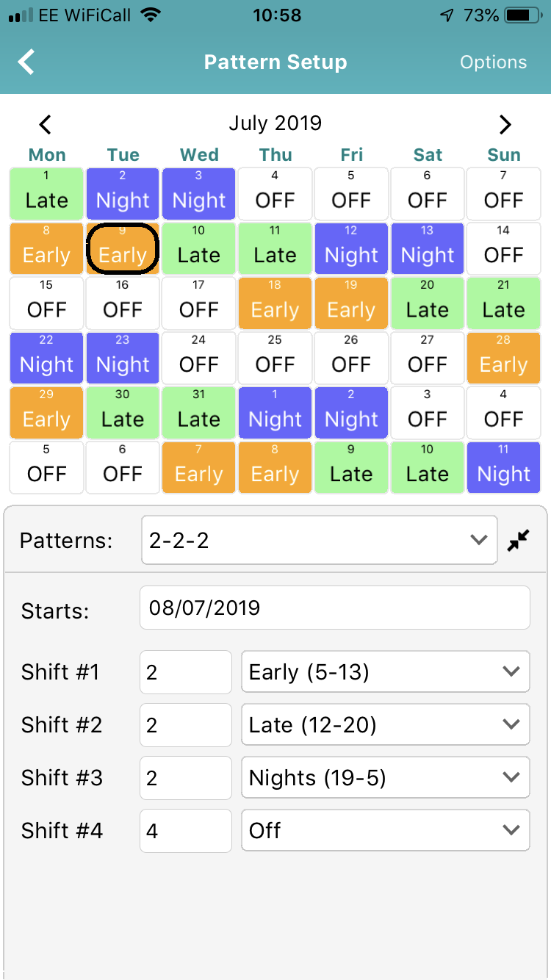Image resolution: width=551 pixels, height=980 pixels.
Task: Click the Shift #1 count field showing 2
Action: click(185, 671)
